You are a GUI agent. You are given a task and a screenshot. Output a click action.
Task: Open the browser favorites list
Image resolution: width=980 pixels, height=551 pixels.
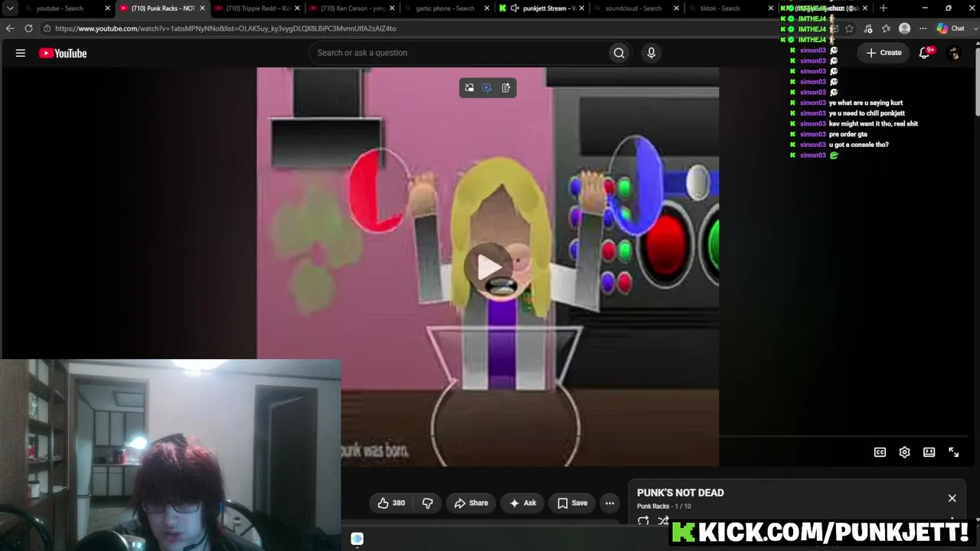(x=886, y=28)
